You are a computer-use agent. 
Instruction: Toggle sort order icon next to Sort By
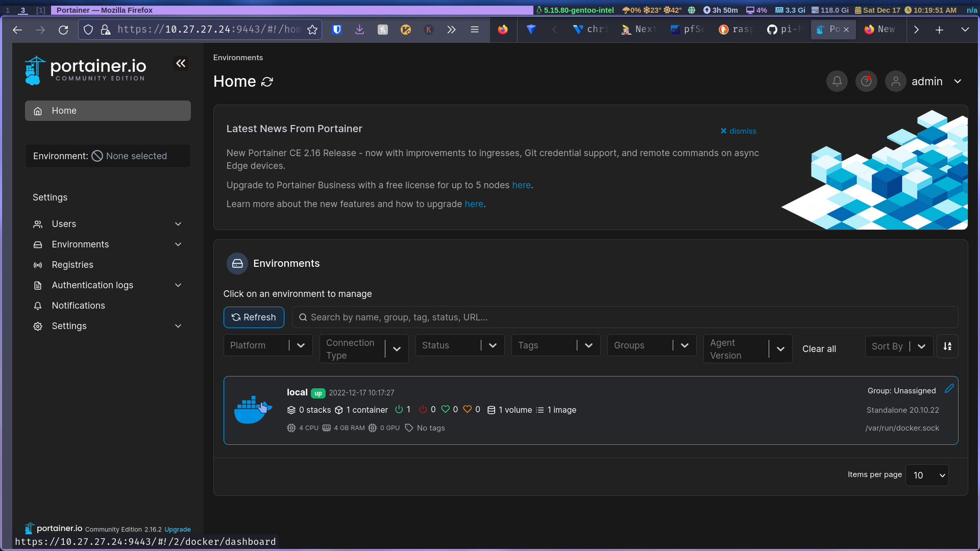pyautogui.click(x=947, y=346)
